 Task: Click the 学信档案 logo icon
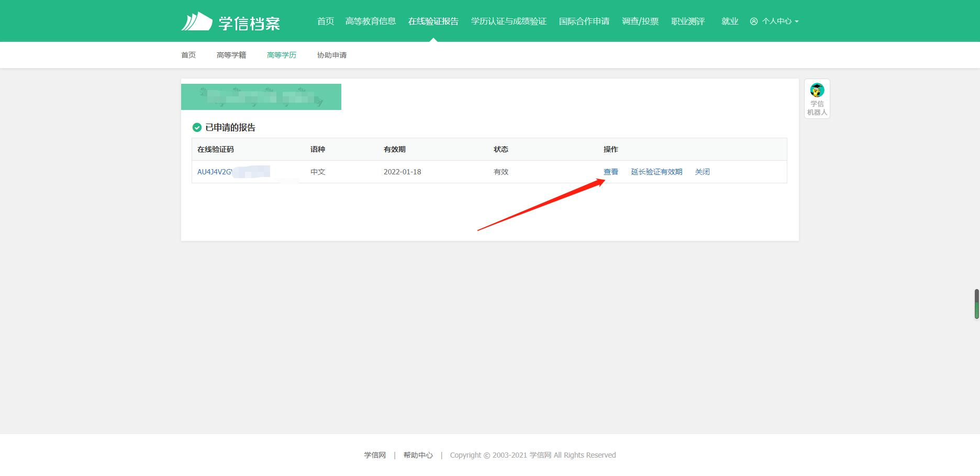(x=197, y=21)
